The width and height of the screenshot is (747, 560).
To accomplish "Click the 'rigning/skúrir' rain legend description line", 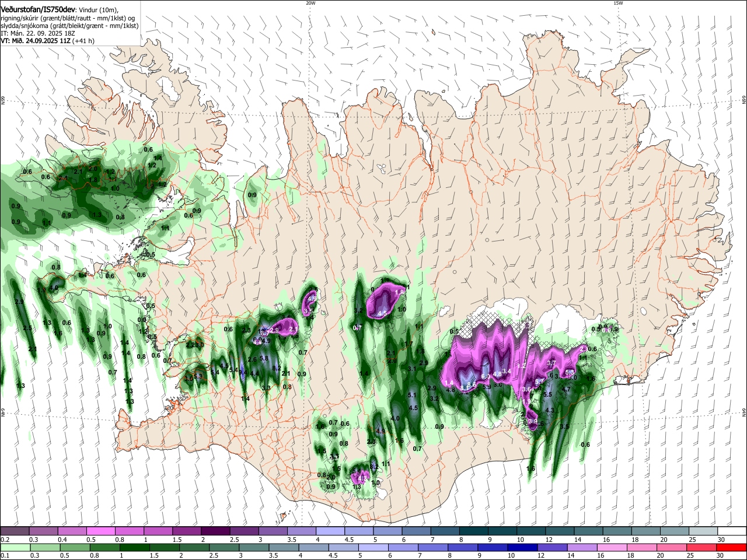I will (x=68, y=18).
